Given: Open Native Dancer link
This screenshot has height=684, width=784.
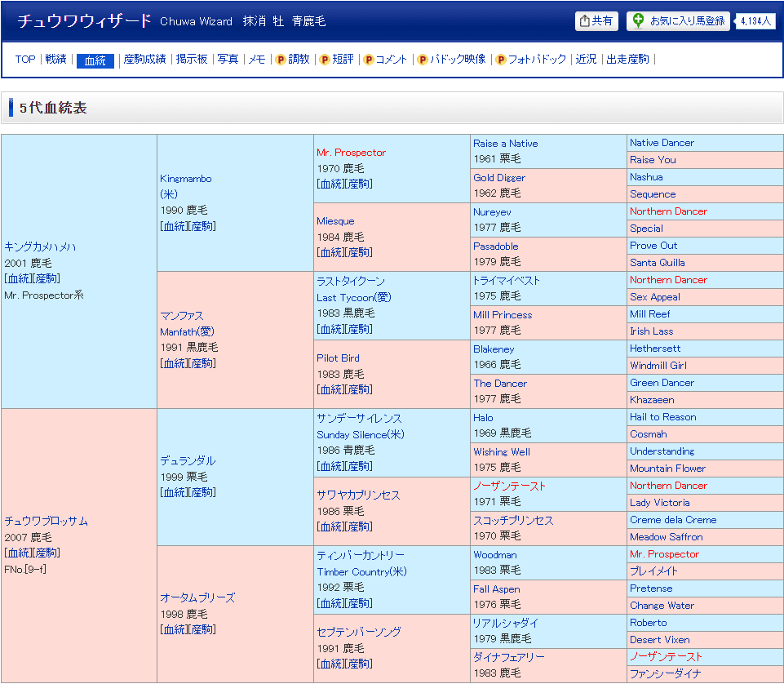Looking at the screenshot, I should click(662, 143).
